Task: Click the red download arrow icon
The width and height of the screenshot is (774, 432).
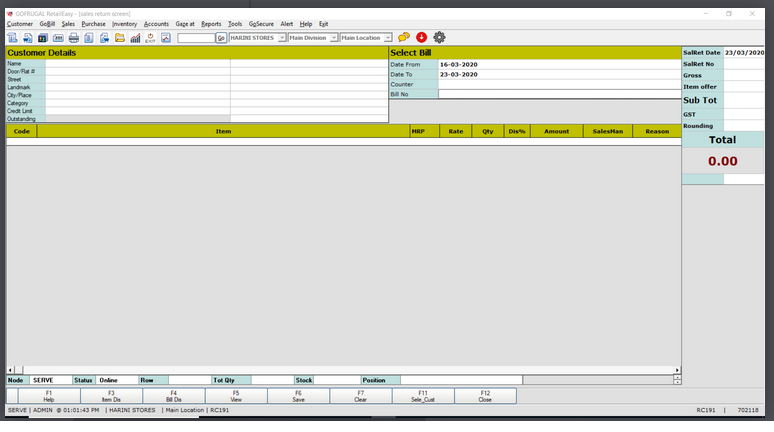Action: tap(421, 37)
